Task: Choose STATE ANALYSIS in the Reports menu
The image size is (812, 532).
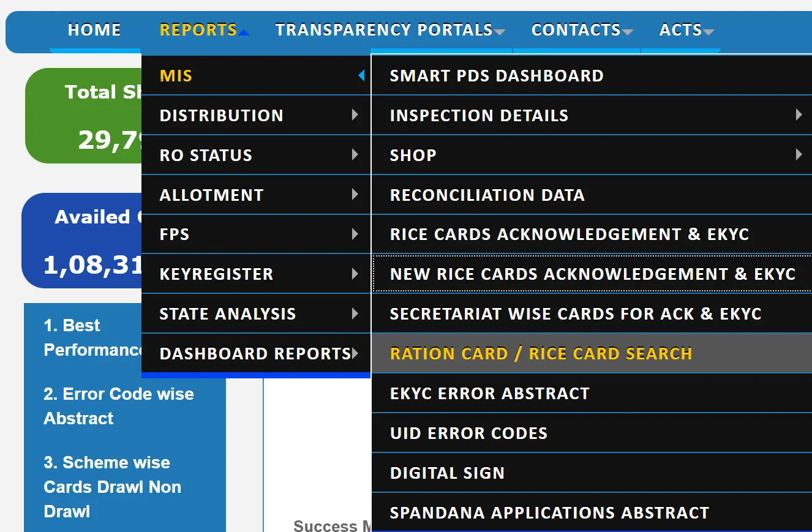Action: [256, 313]
